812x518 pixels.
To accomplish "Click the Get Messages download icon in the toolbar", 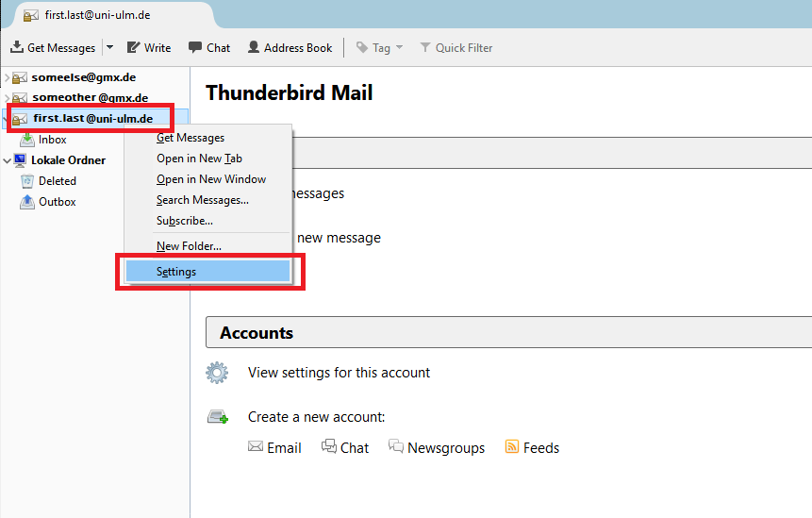I will tap(17, 47).
